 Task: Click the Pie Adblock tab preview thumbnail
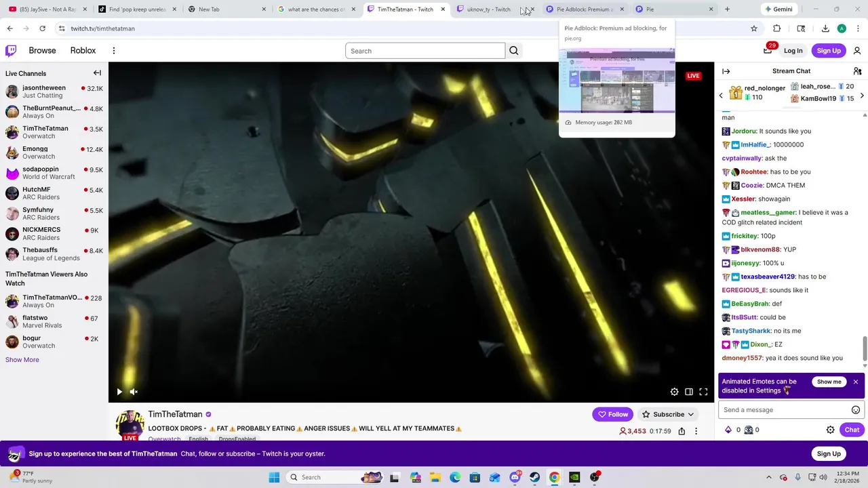pyautogui.click(x=616, y=80)
